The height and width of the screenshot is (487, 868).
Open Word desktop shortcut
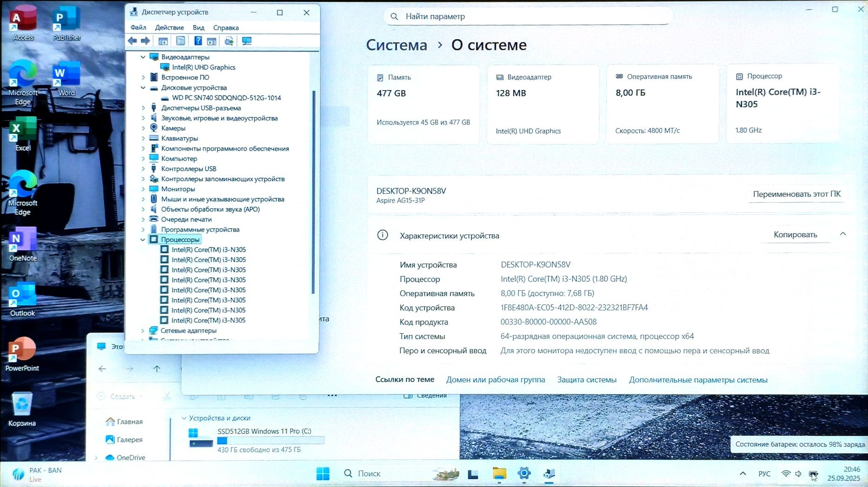coord(66,79)
